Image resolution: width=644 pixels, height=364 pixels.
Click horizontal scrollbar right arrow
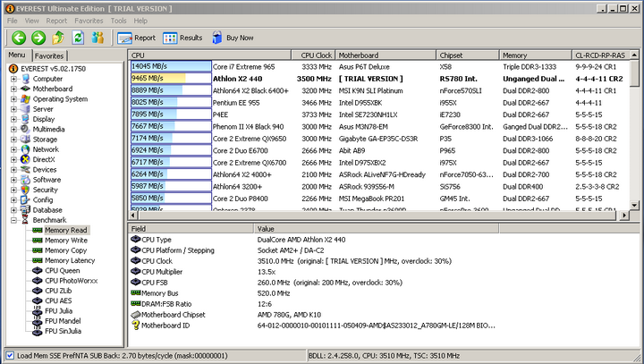pos(624,215)
